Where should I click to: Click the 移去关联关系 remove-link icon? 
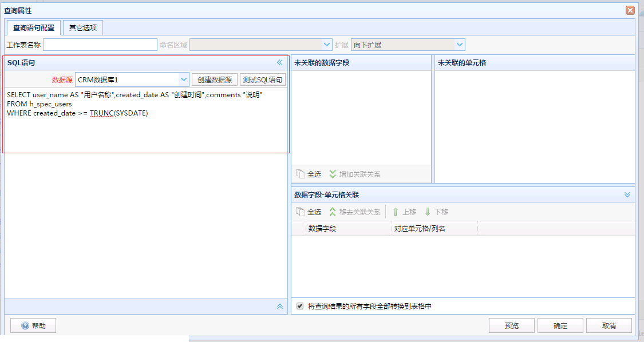[x=333, y=212]
